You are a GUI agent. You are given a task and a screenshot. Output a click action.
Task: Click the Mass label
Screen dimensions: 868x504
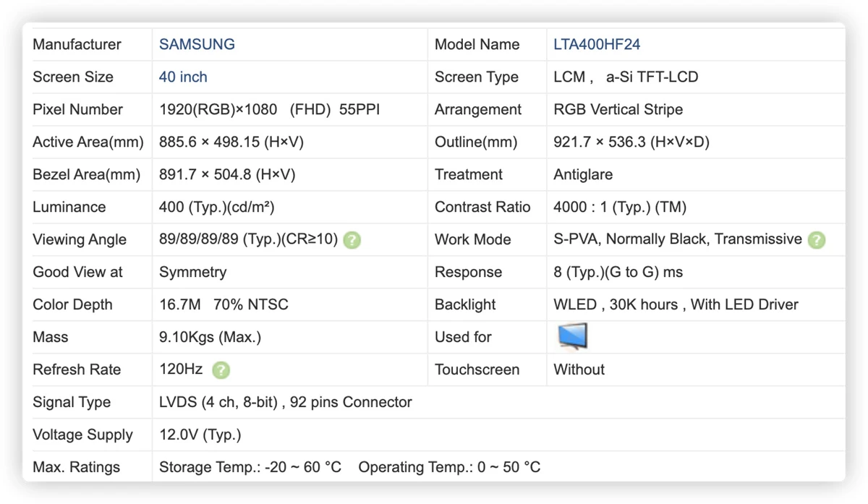[x=51, y=337]
